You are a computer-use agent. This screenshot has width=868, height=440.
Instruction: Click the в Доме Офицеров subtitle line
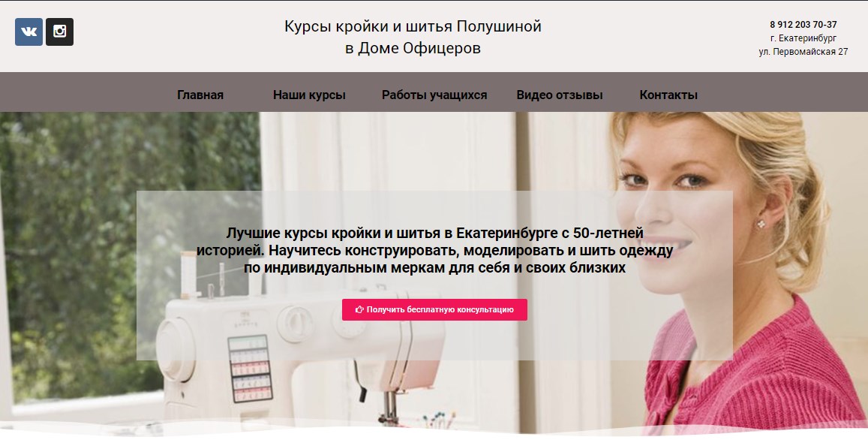(x=413, y=48)
